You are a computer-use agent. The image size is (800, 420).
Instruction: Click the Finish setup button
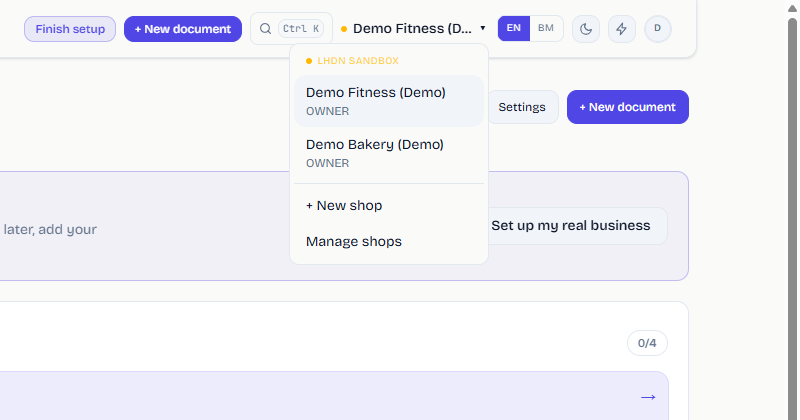[x=70, y=29]
